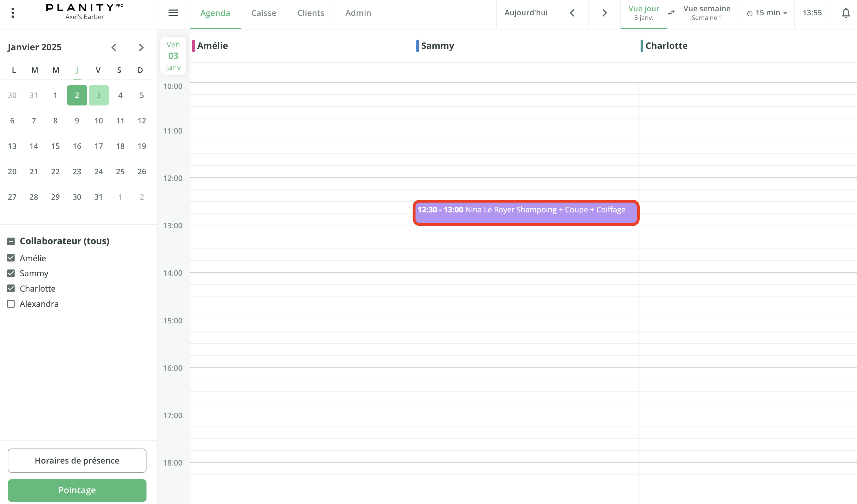The height and width of the screenshot is (504, 857).
Task: Open Nina Le Royer appointment
Action: pyautogui.click(x=525, y=212)
